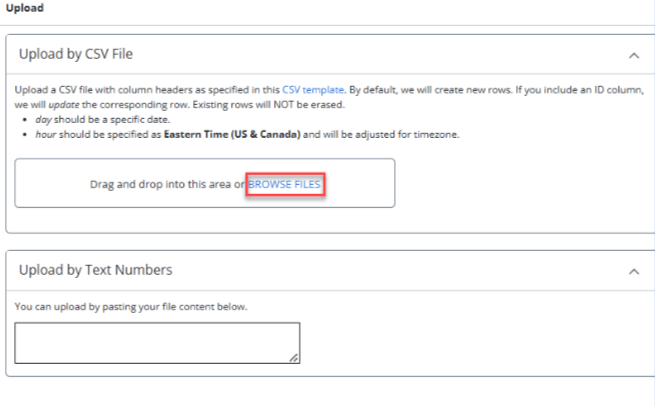Image resolution: width=655 pixels, height=406 pixels.
Task: Click the Upload by CSV File heading
Action: click(x=76, y=54)
